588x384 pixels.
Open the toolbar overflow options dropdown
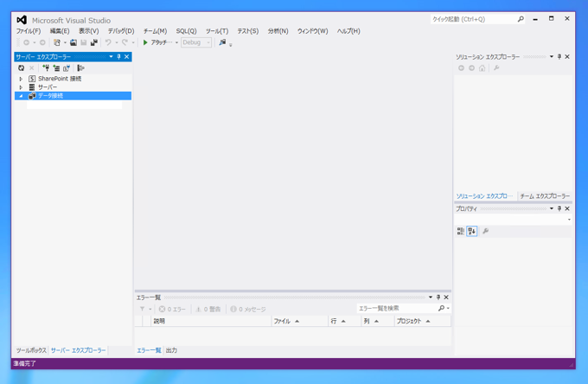(231, 45)
